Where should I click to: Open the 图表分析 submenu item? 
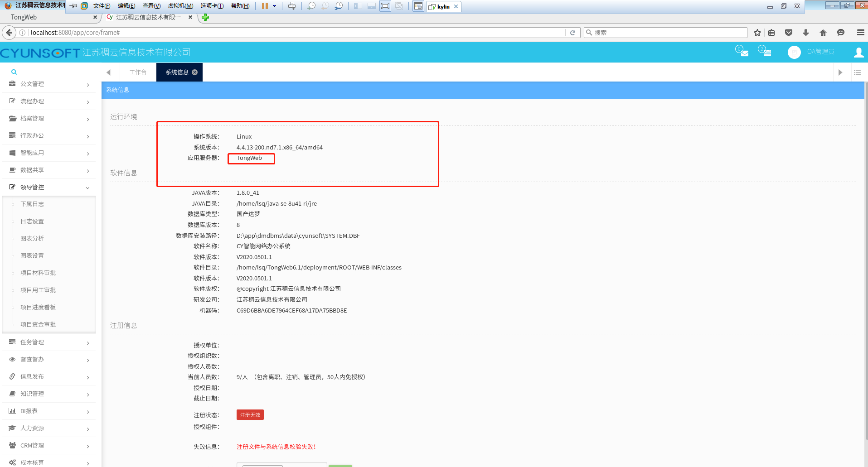point(32,239)
